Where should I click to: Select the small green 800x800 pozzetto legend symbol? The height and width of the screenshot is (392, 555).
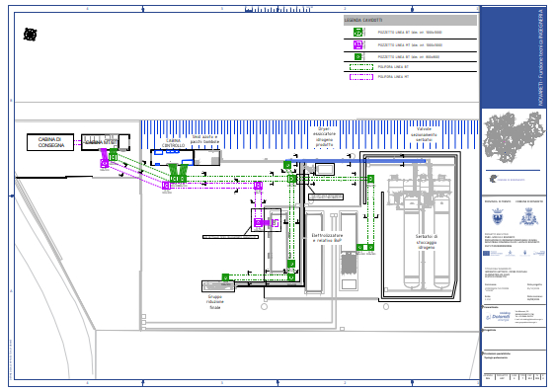point(358,56)
